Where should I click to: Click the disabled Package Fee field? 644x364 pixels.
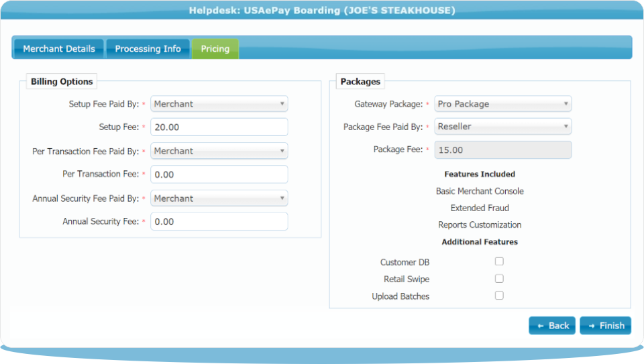502,149
